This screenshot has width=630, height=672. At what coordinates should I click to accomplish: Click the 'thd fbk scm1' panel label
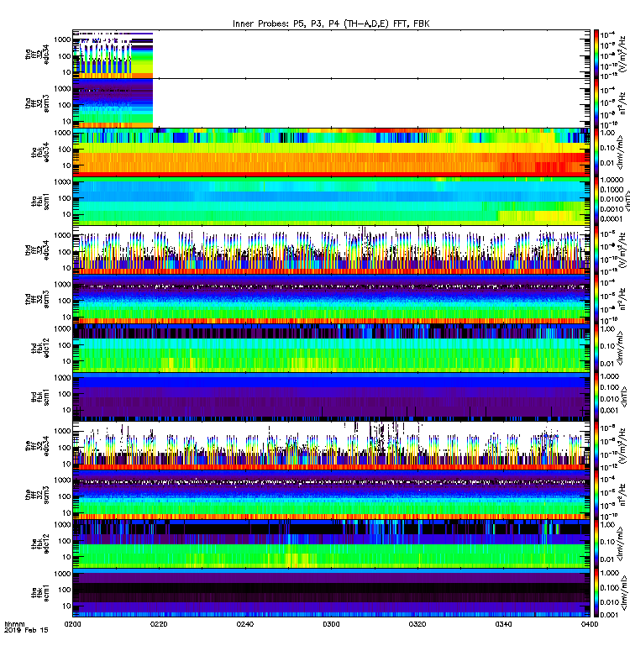click(x=40, y=396)
